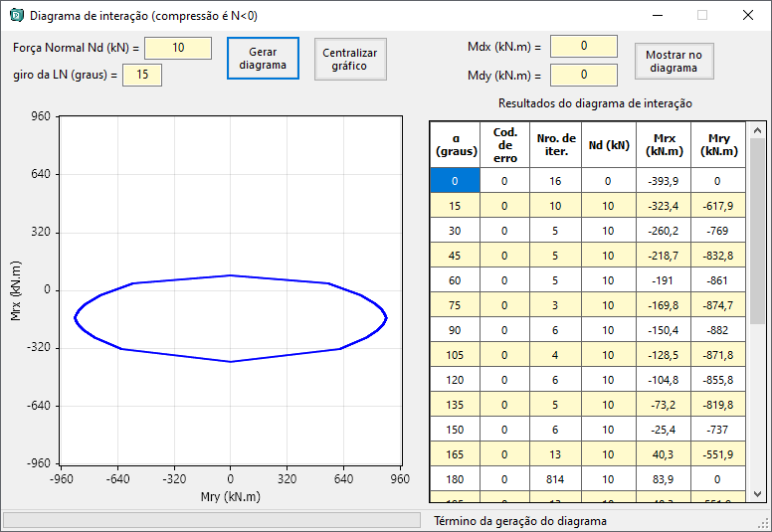This screenshot has width=772, height=532.
Task: Select the α cell with value 90
Action: tap(456, 330)
